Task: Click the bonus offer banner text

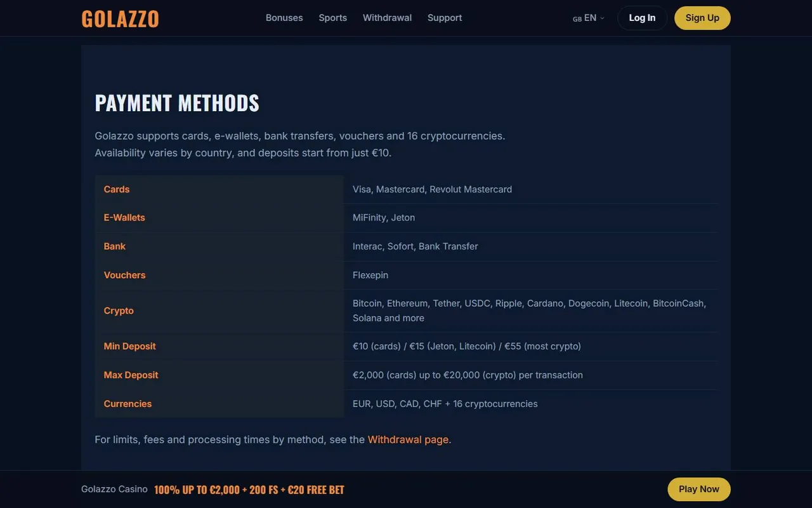Action: point(249,490)
